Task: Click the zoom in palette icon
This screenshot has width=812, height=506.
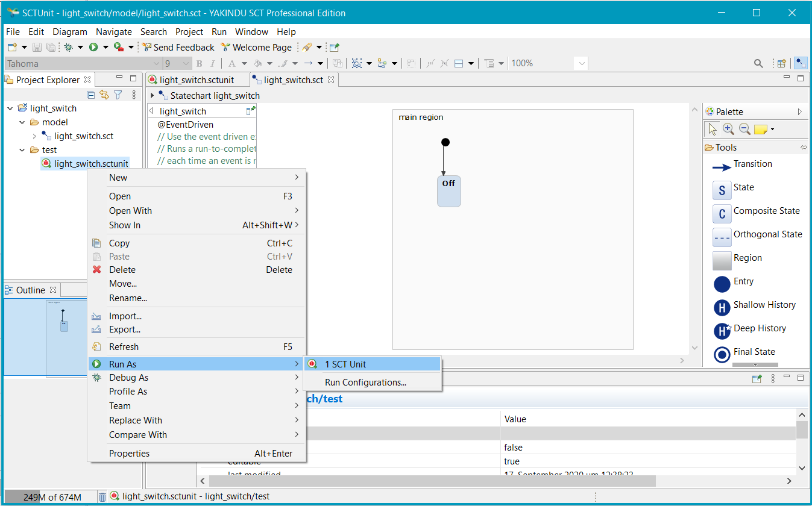Action: (x=728, y=129)
